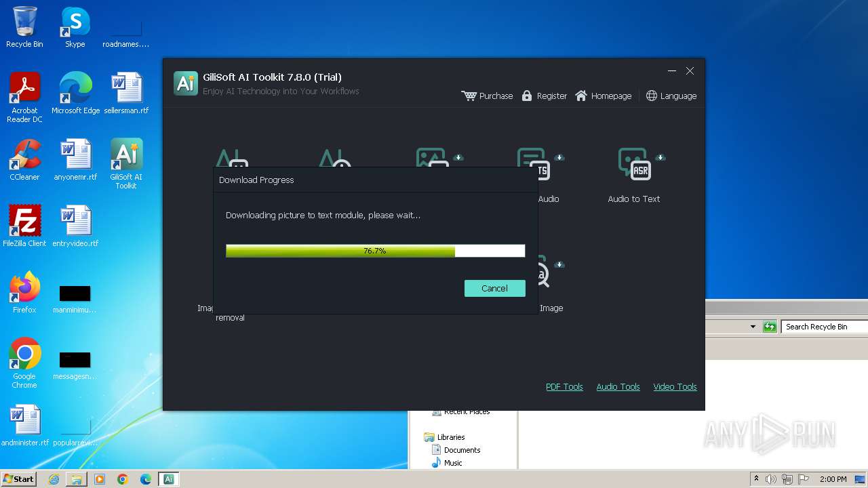Select the anyonemr.rtf desktop file
Image resolution: width=868 pixels, height=488 pixels.
coord(75,160)
